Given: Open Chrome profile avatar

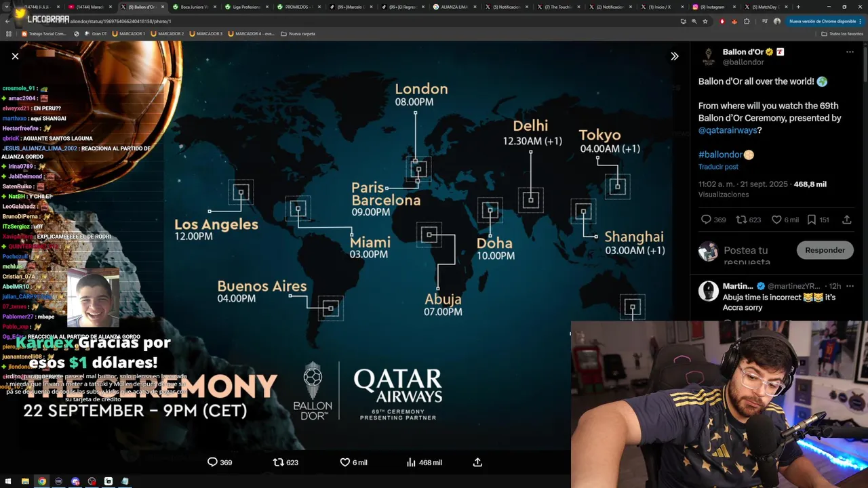Looking at the screenshot, I should (777, 21).
